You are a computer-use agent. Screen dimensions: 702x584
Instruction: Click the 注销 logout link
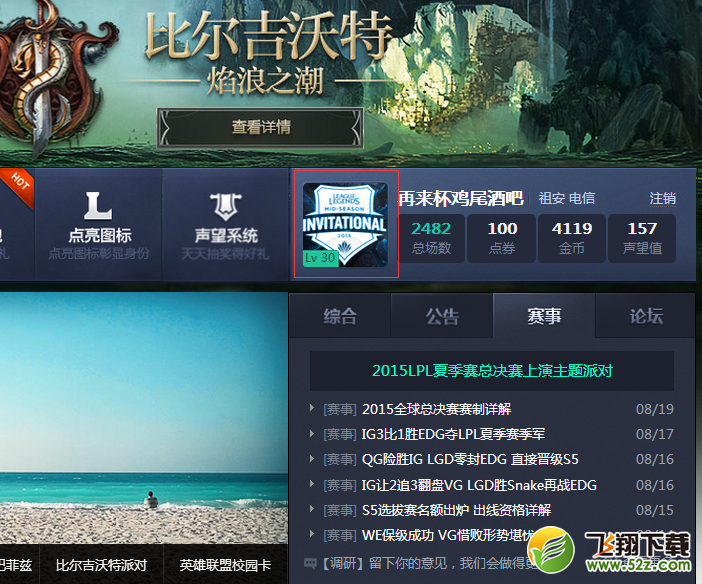coord(663,198)
